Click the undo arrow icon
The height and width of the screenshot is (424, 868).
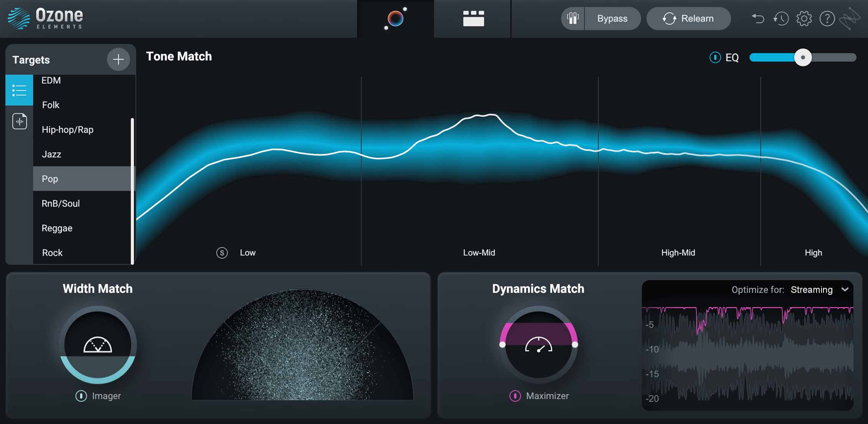coord(757,18)
